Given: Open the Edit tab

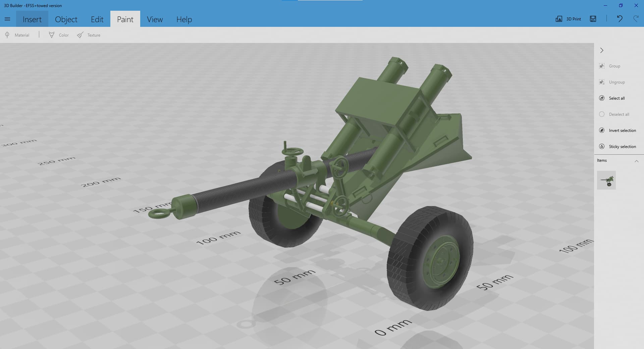Looking at the screenshot, I should tap(97, 19).
